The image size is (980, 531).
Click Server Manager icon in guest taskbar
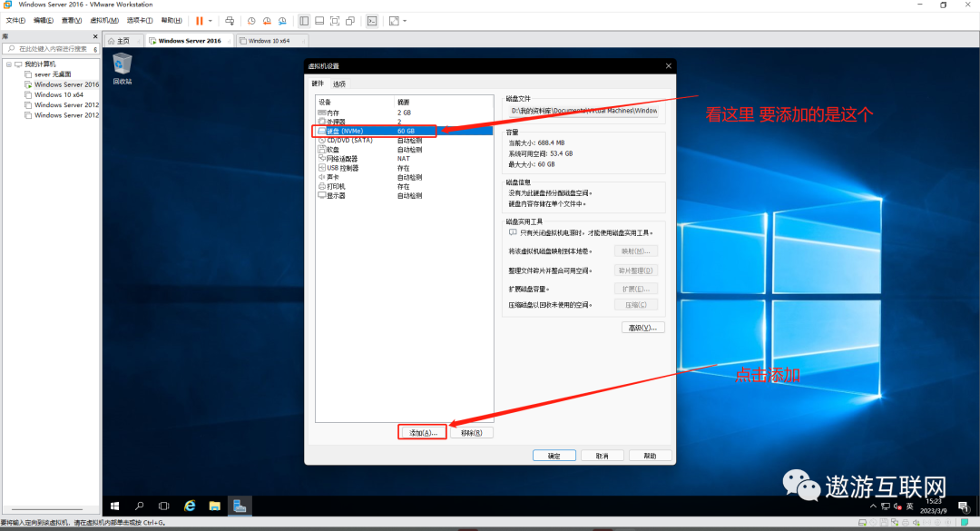[x=240, y=506]
